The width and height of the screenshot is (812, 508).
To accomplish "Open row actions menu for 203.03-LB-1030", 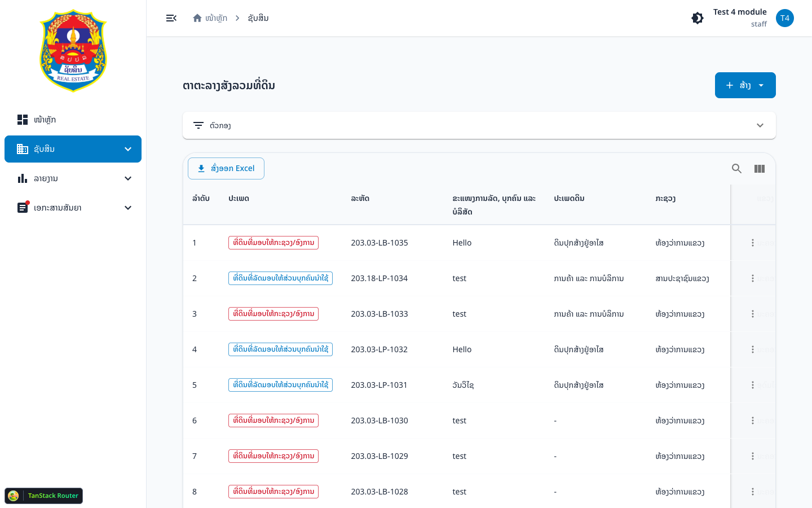I will 753,421.
